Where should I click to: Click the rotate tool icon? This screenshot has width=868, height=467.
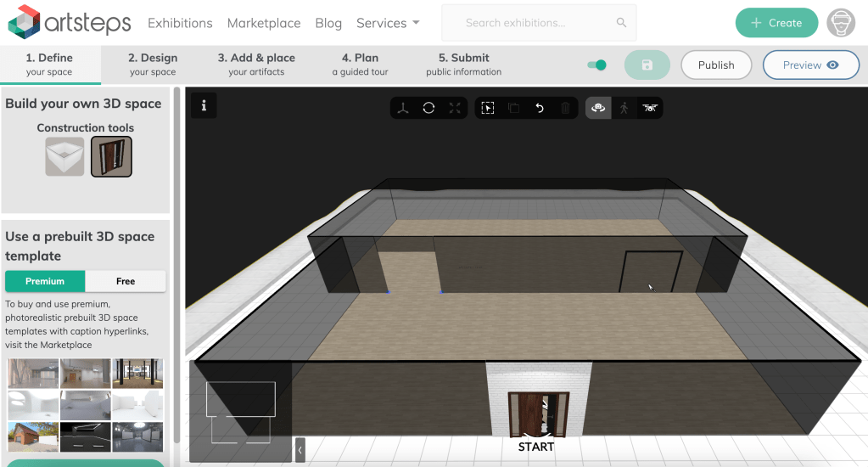[x=429, y=108]
